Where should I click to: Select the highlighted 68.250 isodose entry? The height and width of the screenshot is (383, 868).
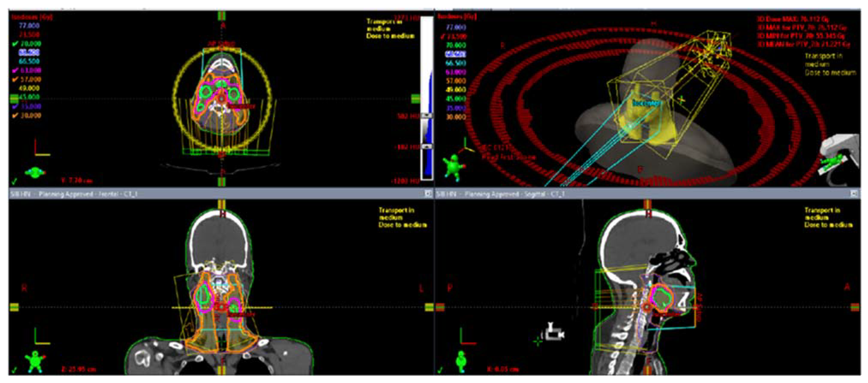[29, 52]
